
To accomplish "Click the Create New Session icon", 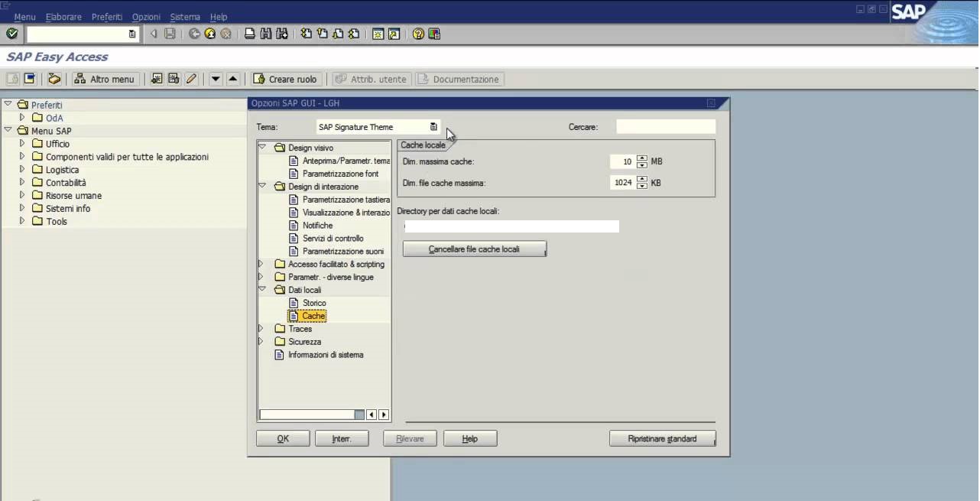I will [x=378, y=34].
